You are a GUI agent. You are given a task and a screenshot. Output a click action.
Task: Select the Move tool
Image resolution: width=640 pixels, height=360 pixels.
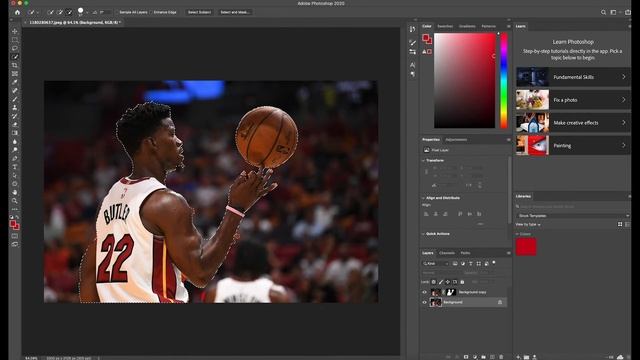point(15,31)
